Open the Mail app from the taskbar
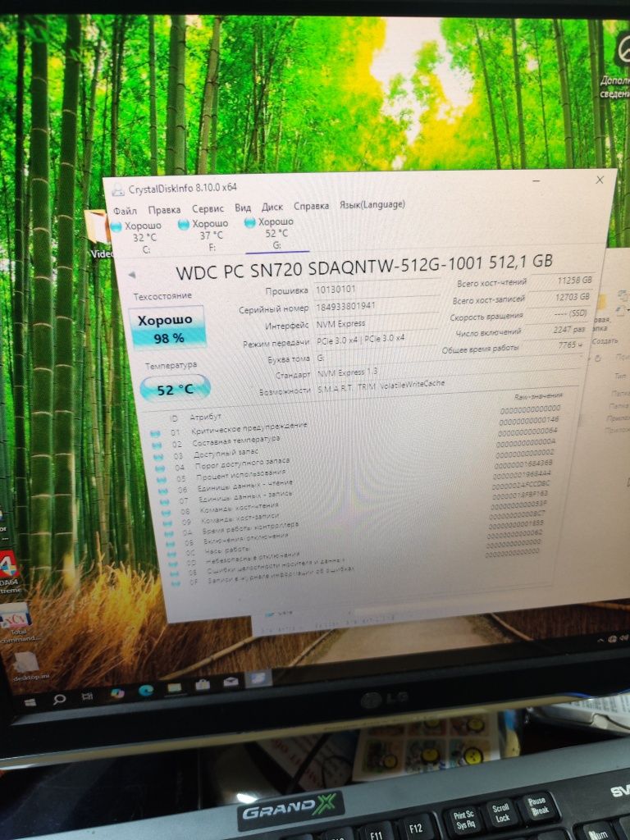This screenshot has width=630, height=840. coord(231,682)
